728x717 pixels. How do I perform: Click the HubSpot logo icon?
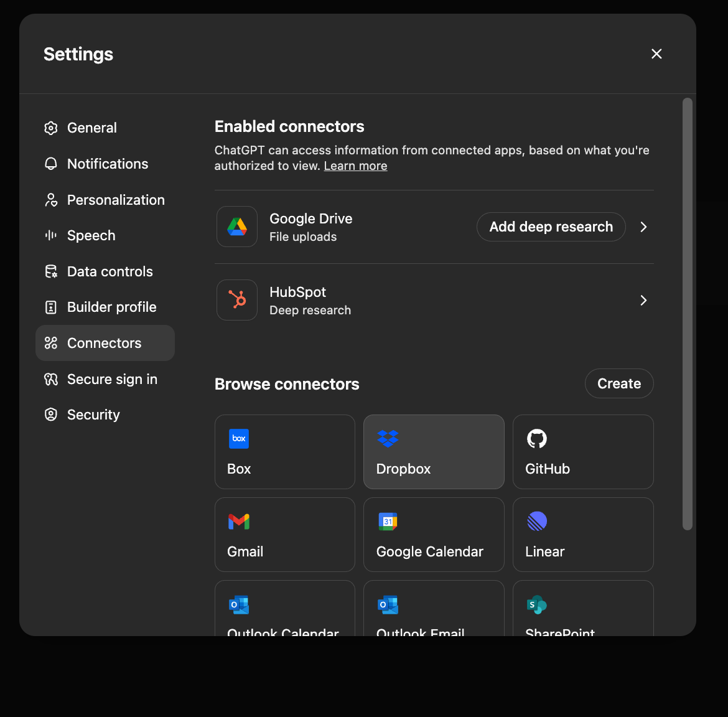[x=237, y=300]
